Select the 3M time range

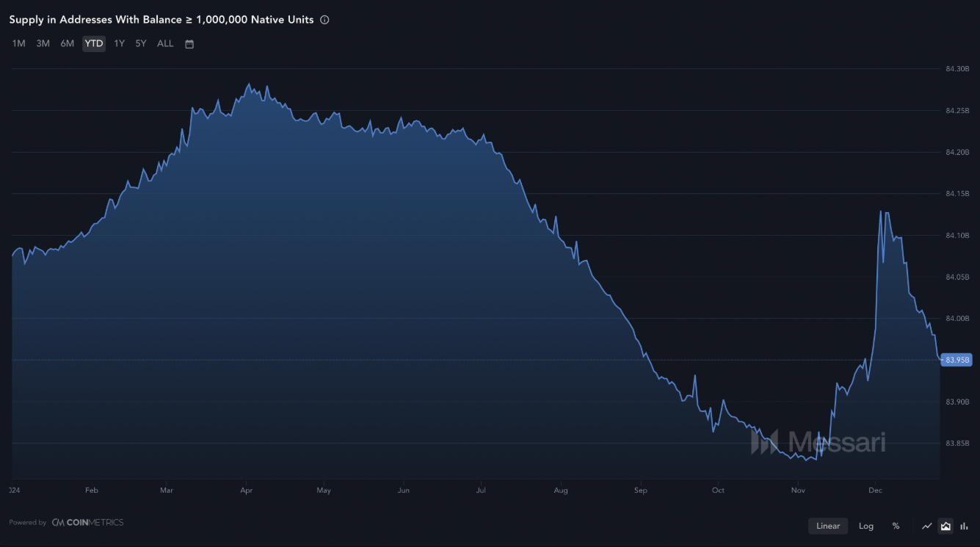click(x=43, y=43)
